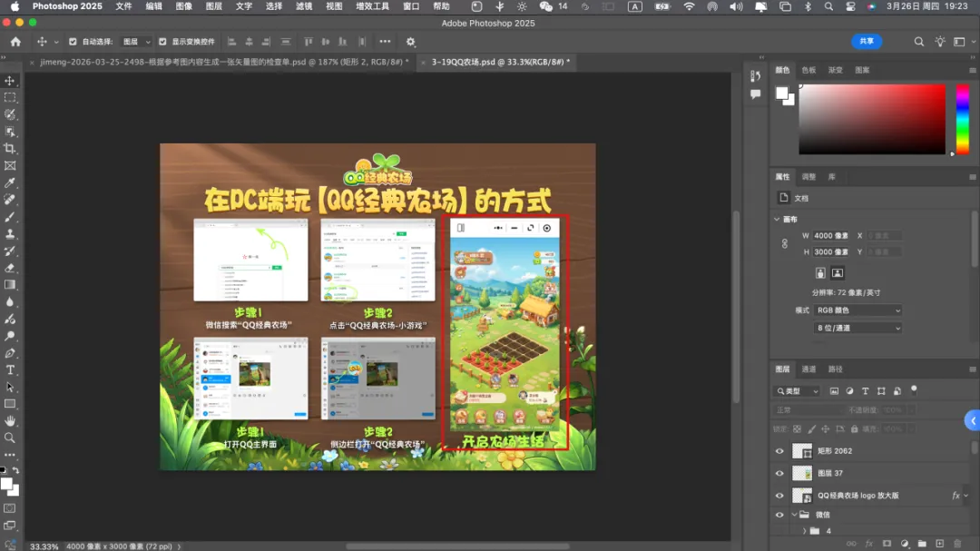Hide the 矩形 2062 layer

pyautogui.click(x=779, y=451)
